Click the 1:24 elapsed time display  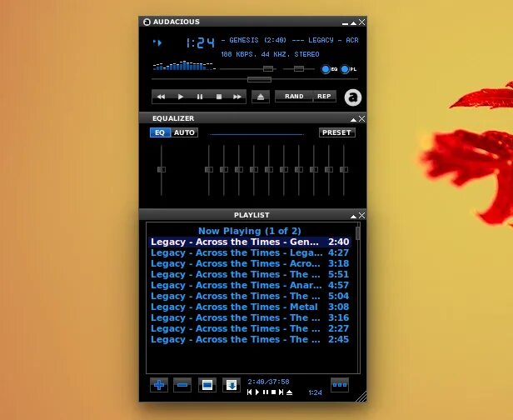(200, 42)
